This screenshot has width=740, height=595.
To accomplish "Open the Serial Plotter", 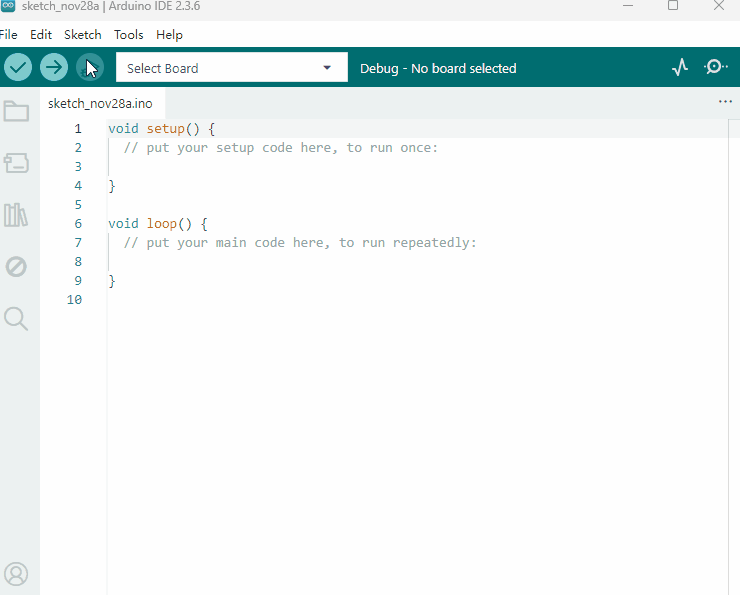I will pos(680,67).
